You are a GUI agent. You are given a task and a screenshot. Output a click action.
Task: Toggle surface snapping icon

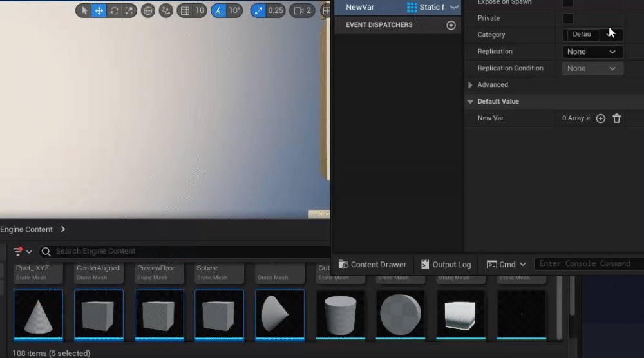(166, 11)
